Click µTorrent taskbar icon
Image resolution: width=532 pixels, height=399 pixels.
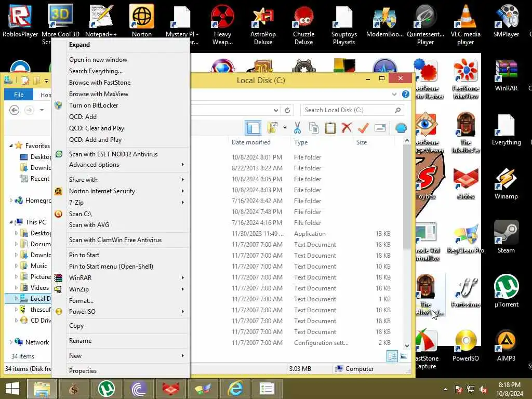click(106, 389)
